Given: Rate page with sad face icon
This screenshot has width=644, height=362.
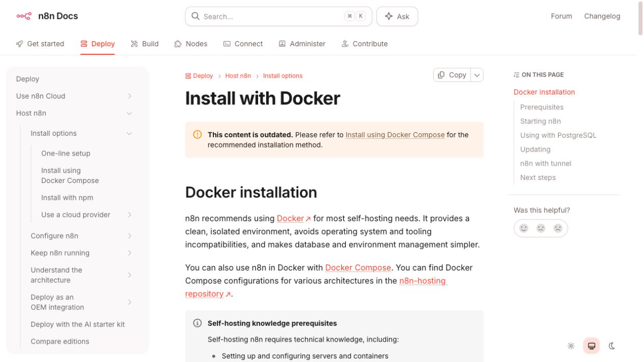Looking at the screenshot, I should [558, 228].
